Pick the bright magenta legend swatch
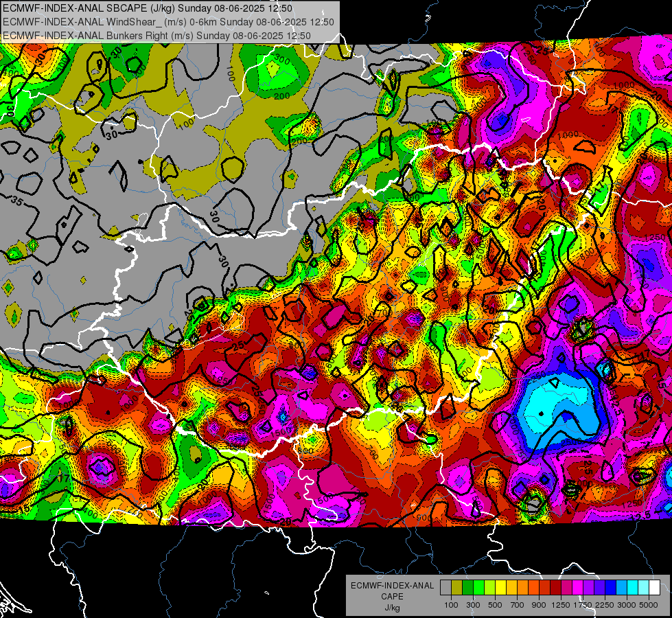This screenshot has height=618, width=672. point(578,587)
